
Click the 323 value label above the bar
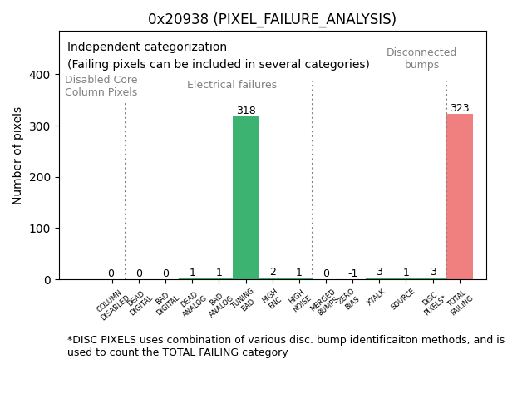click(460, 108)
